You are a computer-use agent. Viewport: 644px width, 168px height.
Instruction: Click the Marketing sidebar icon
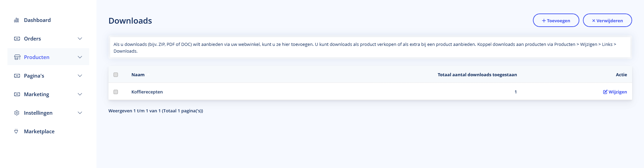[x=17, y=94]
